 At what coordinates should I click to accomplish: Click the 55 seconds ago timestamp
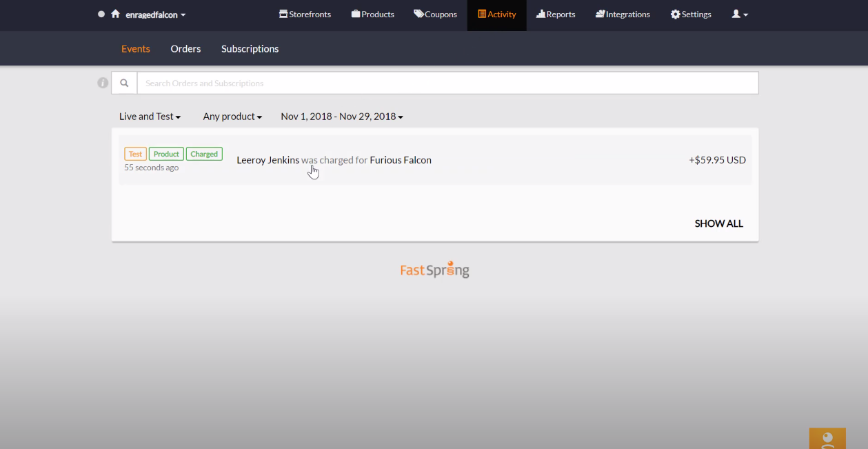152,168
